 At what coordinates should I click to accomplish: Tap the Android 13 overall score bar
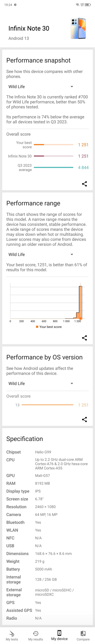(x=47, y=405)
